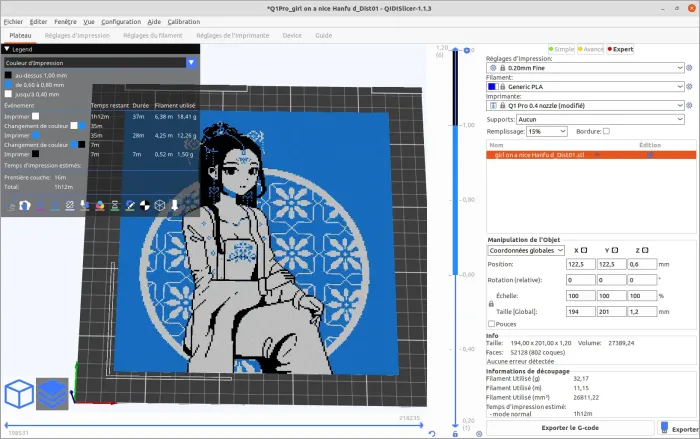Toggle wipe moves visibility icon
Image resolution: width=700 pixels, height=439 pixels.
point(25,205)
